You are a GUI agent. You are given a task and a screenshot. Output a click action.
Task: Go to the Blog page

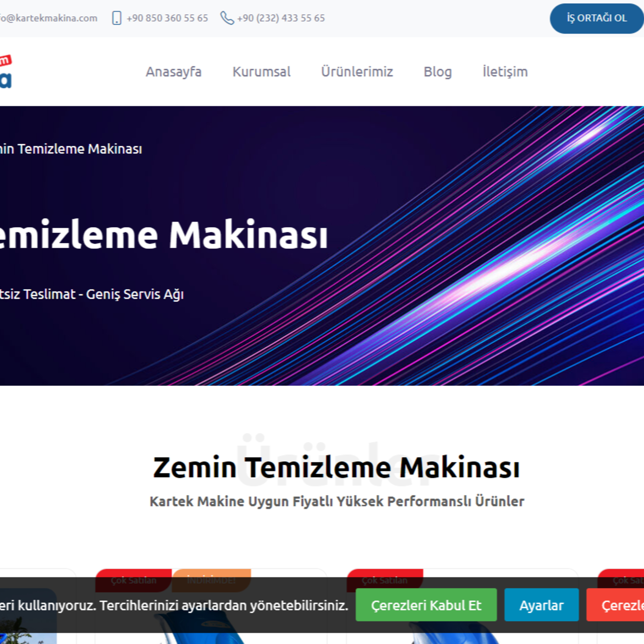[x=438, y=72]
